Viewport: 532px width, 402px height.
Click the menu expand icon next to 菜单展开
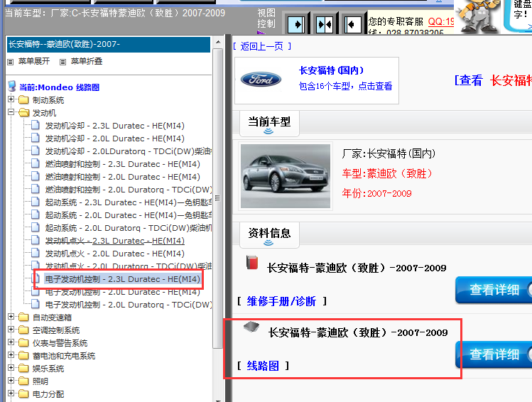[11, 62]
